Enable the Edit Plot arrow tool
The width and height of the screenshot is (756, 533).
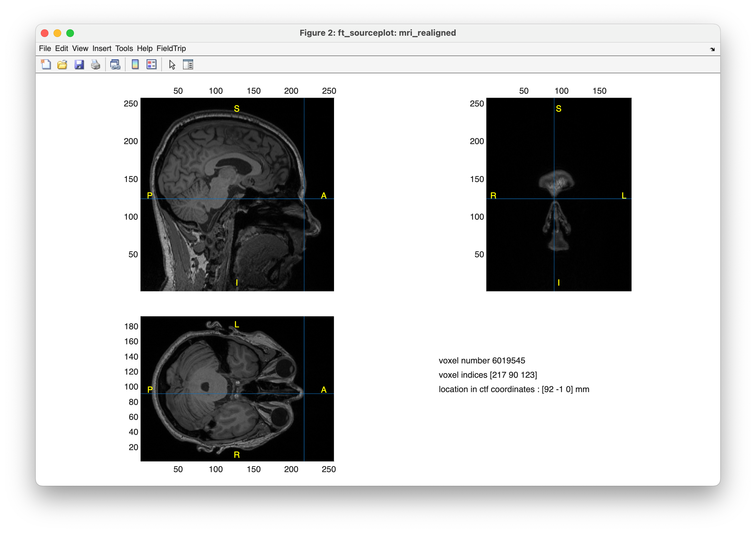[172, 65]
